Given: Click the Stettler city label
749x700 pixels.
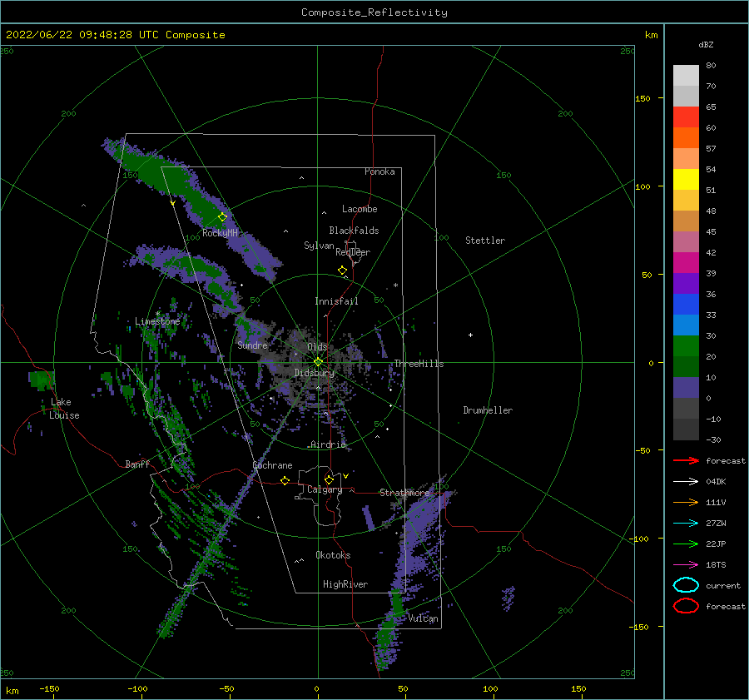Looking at the screenshot, I should [485, 241].
